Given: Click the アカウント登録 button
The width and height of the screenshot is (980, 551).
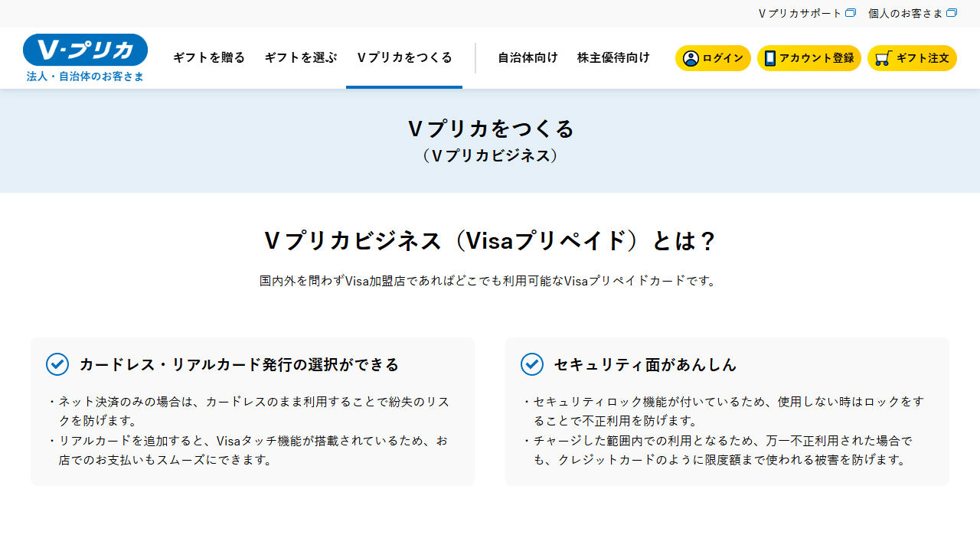Looking at the screenshot, I should click(809, 58).
